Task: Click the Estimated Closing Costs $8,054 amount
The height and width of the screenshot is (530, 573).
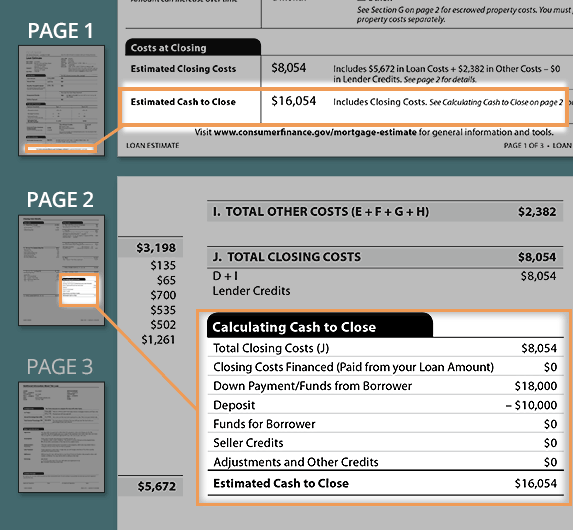Action: [289, 68]
